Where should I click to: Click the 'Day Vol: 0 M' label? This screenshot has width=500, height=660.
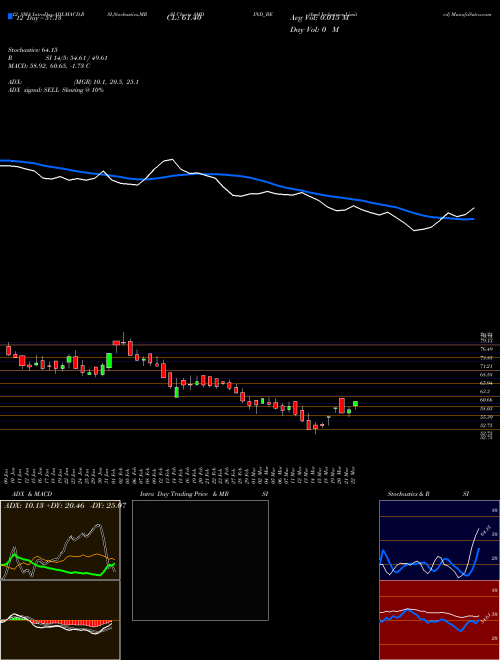(x=314, y=30)
